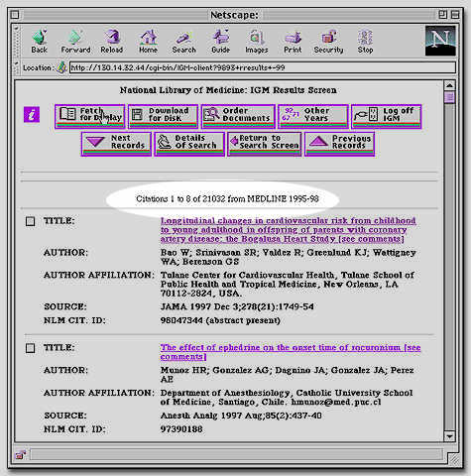The image size is (471, 476).
Task: Check the box for the ephedrine rocuronium citation
Action: point(30,348)
